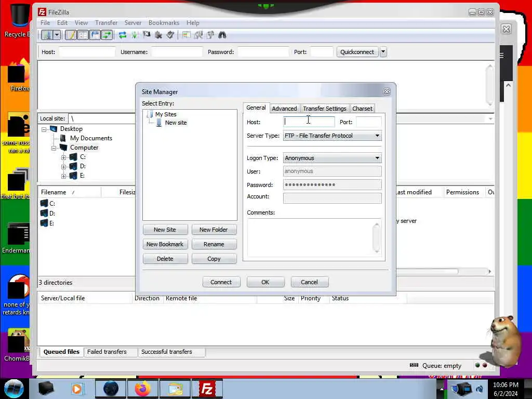Viewport: 532px width, 399px height.
Task: Focus the quickconnect Password field
Action: point(263,52)
